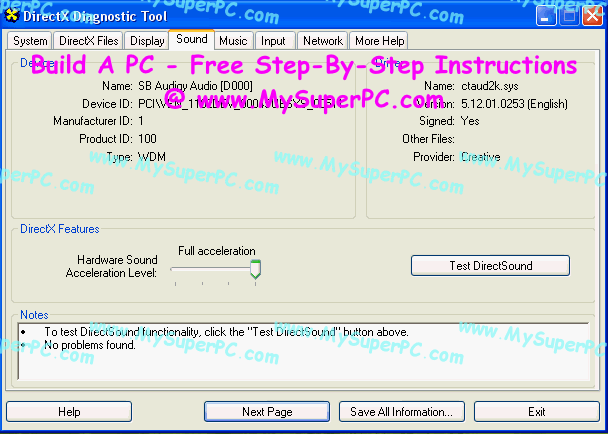Minimize the DirectX Diagnostic Tool window
This screenshot has height=434, width=608.
click(x=546, y=16)
